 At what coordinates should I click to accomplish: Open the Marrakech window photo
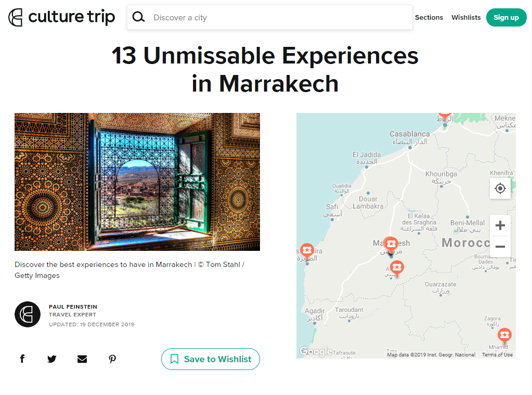click(137, 182)
